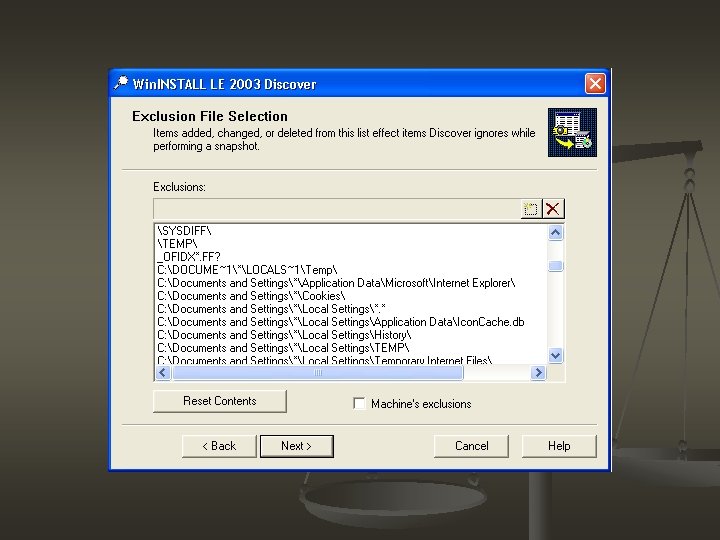Click the horizontal scroll right arrow
The width and height of the screenshot is (720, 540).
[538, 372]
